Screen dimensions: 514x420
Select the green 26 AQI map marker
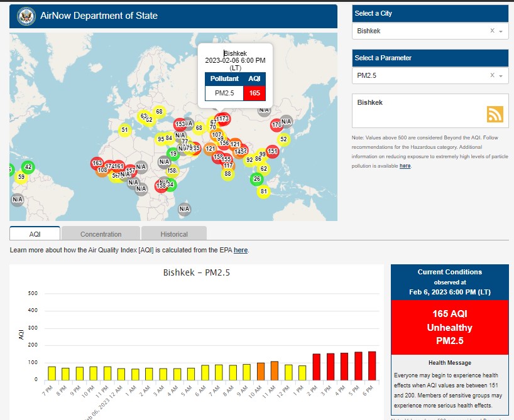pyautogui.click(x=256, y=179)
